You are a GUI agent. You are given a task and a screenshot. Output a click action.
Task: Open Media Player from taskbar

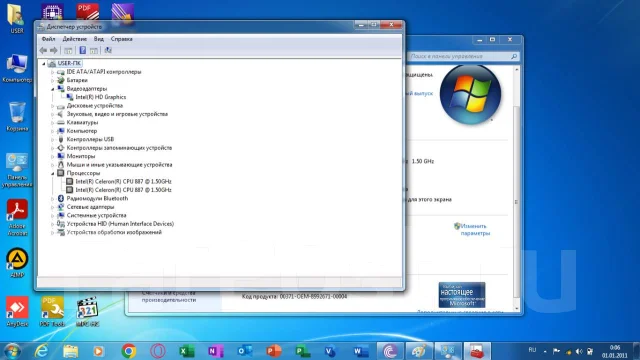tap(99, 351)
